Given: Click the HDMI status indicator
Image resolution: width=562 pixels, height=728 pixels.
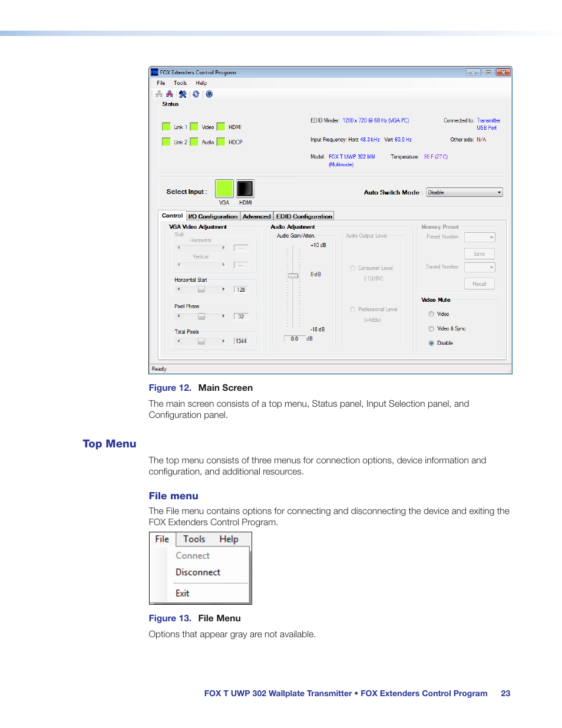Looking at the screenshot, I should (221, 127).
